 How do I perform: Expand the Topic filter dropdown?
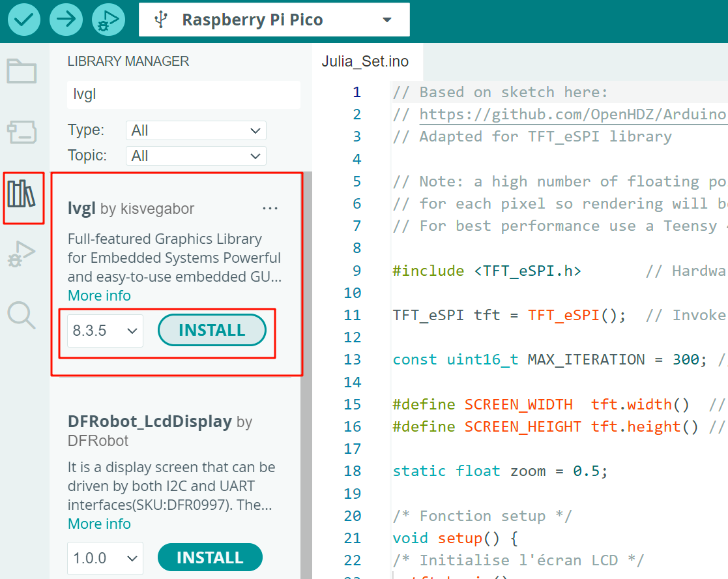[196, 156]
